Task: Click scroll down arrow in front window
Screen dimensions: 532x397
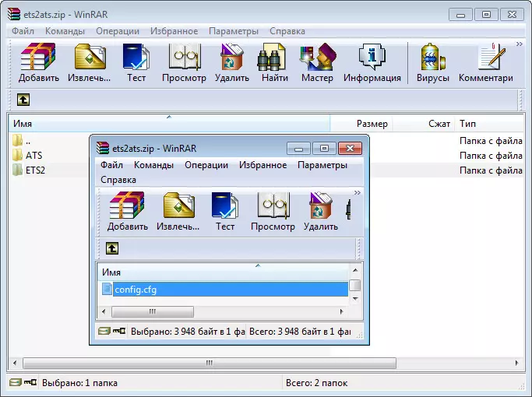Action: pyautogui.click(x=355, y=299)
